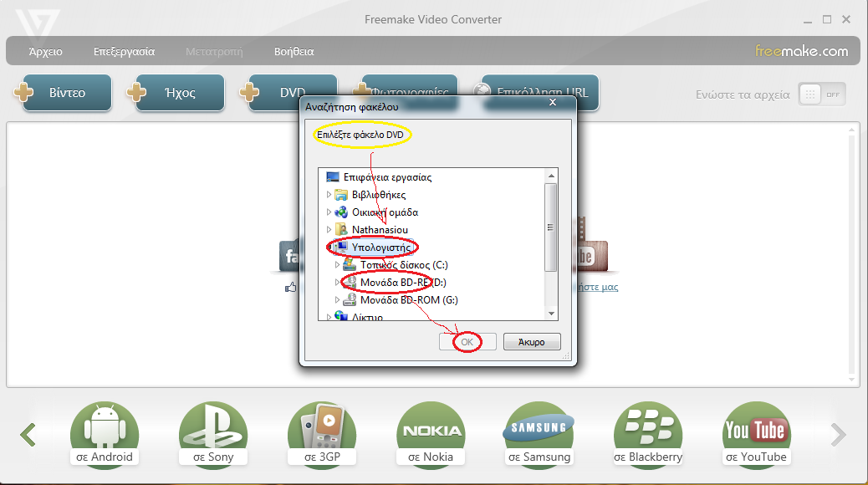Expand the Nathanasiou tree node
This screenshot has height=485, width=868.
click(x=329, y=229)
